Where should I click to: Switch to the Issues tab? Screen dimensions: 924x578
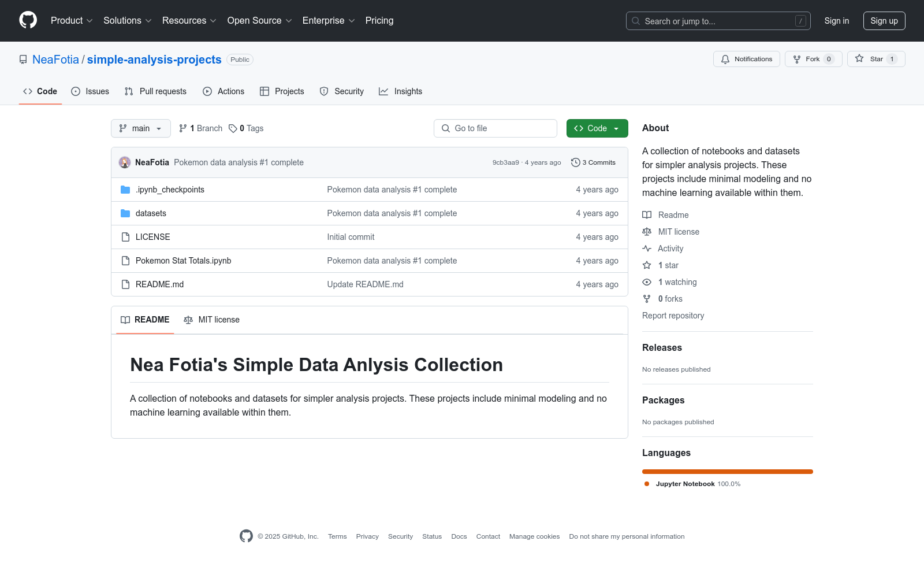tap(90, 91)
